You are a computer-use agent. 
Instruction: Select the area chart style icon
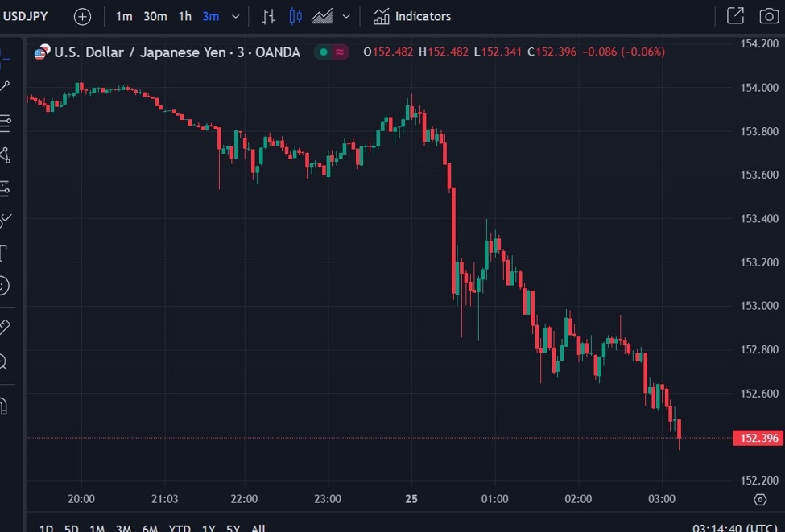pyautogui.click(x=322, y=16)
